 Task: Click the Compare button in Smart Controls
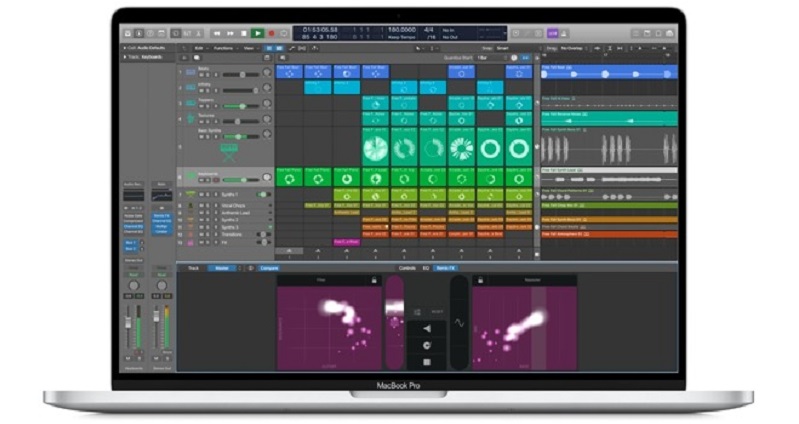[x=269, y=268]
